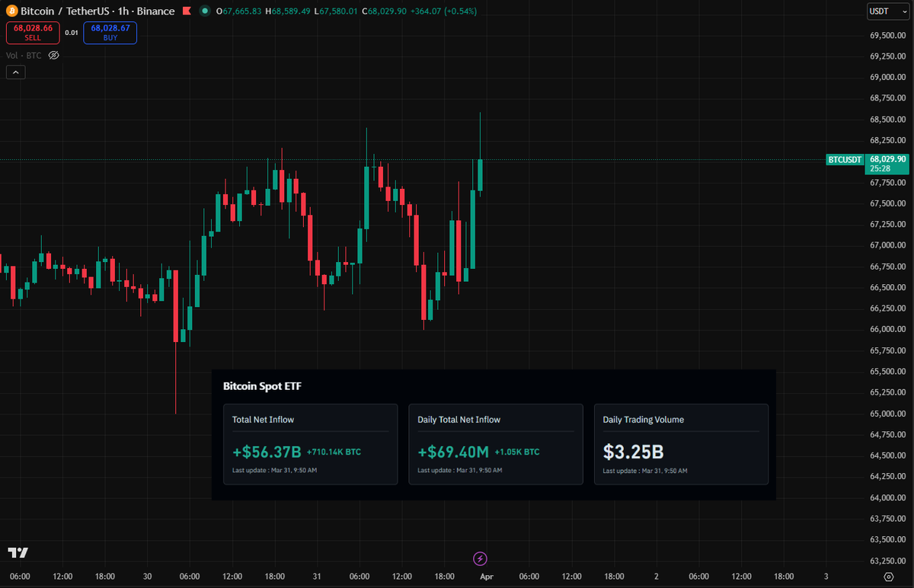Click the Bitcoin Spot ETF heading
The height and width of the screenshot is (588, 914).
tap(262, 387)
